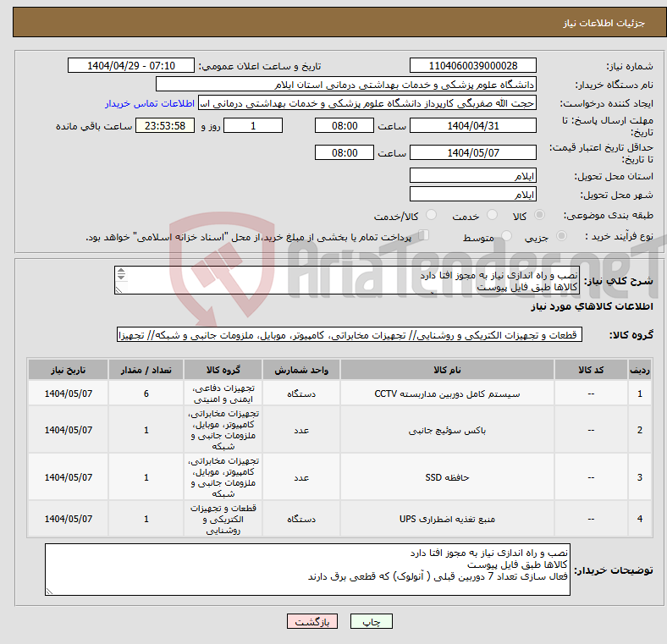Click the نام کالا column header
Viewport: 667px width, 644px height.
tap(447, 370)
